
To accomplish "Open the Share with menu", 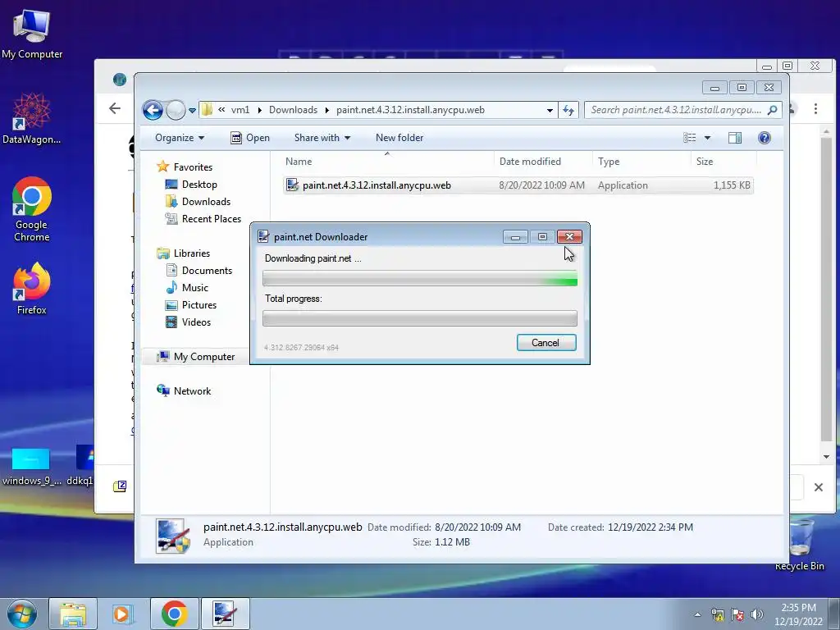I will (x=322, y=138).
